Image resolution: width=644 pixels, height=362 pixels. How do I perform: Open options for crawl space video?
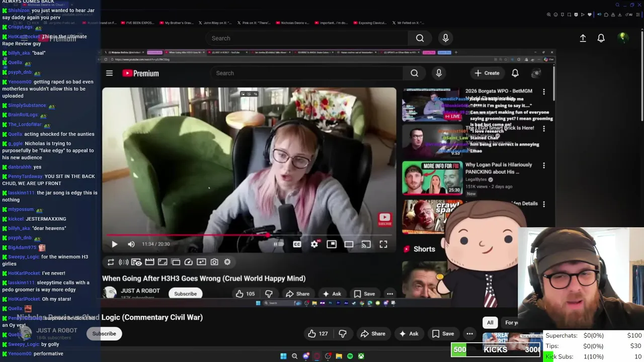pos(544,204)
